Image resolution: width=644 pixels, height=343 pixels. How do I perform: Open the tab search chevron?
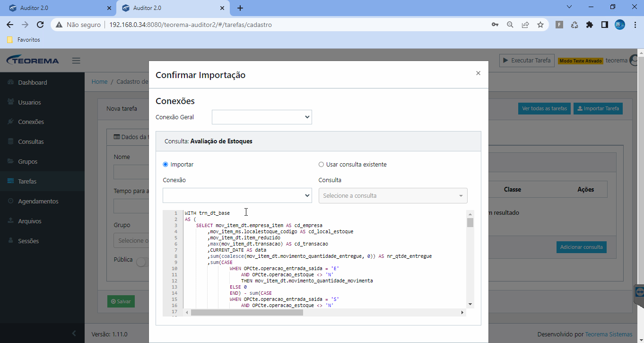[569, 7]
